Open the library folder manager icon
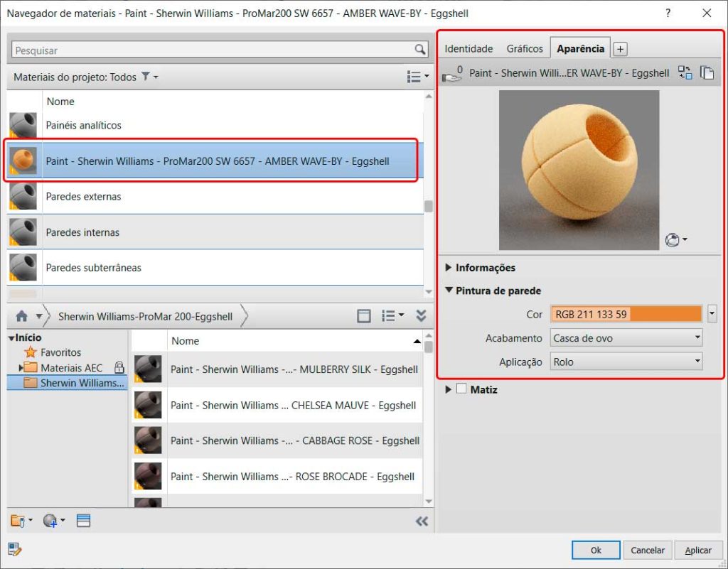This screenshot has width=728, height=569. [x=18, y=521]
